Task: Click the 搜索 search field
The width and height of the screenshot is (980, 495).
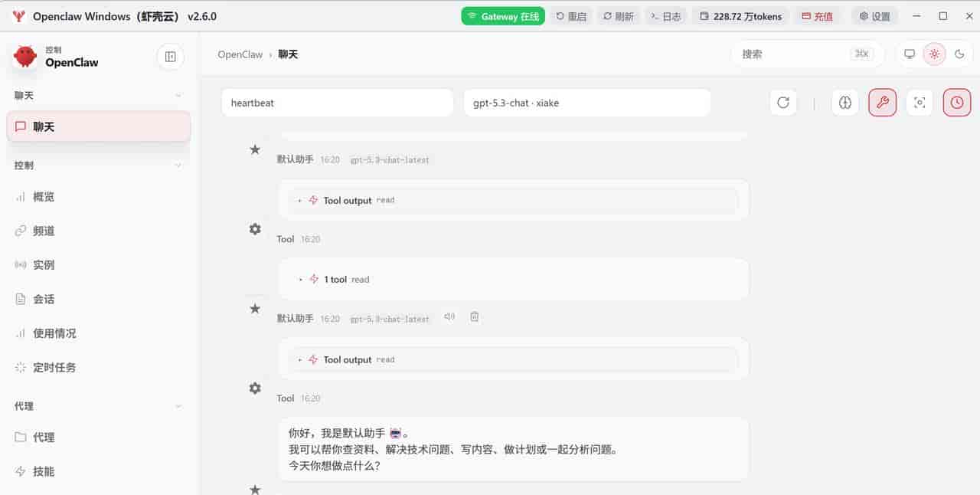Action: point(807,54)
